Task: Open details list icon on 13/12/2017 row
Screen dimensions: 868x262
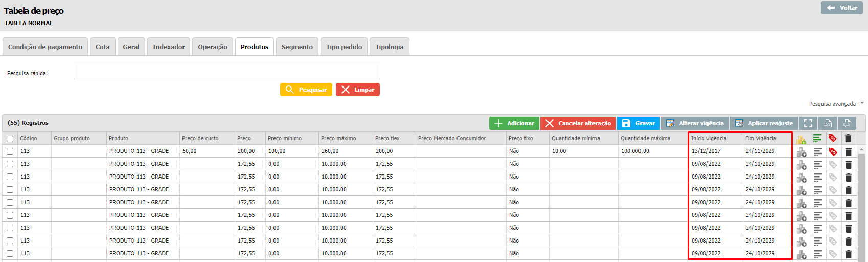Action: [818, 151]
